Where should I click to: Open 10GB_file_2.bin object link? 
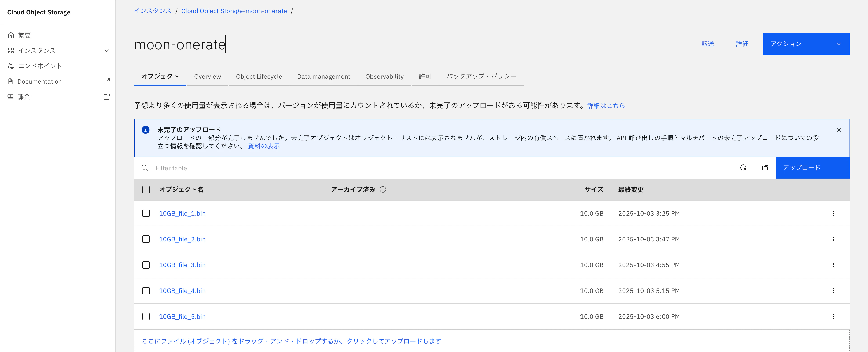[182, 239]
